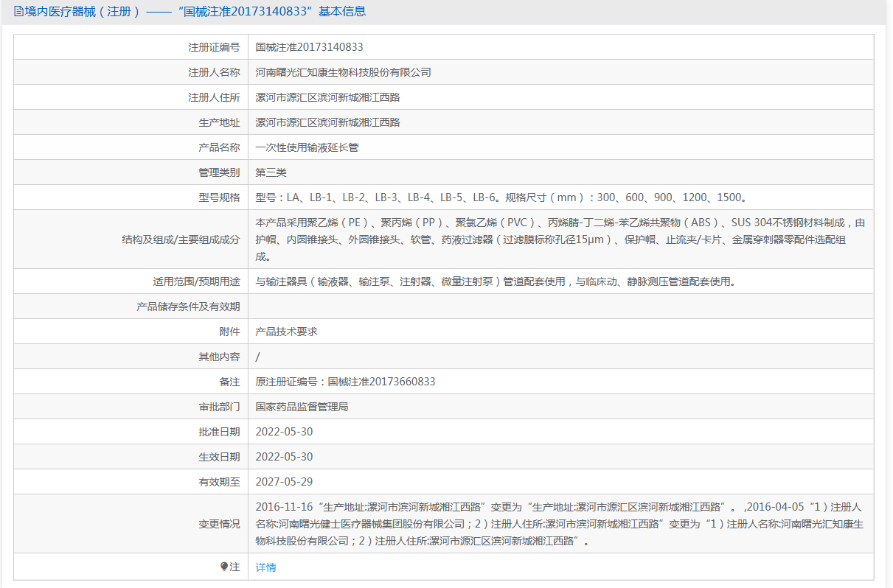Click the 产品名称 label cell

click(x=131, y=147)
